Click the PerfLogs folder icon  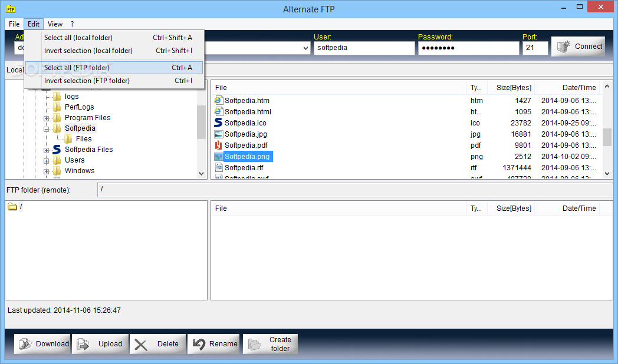(x=57, y=107)
